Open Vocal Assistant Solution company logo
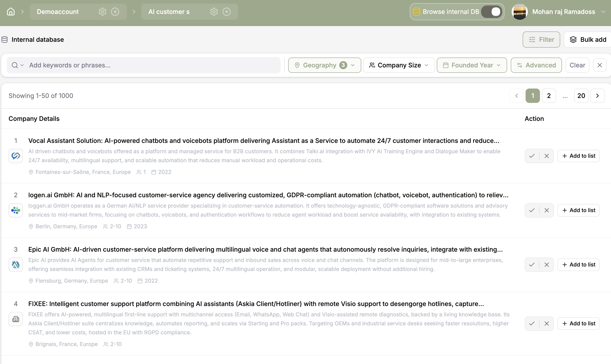Image resolution: width=611 pixels, height=364 pixels. (16, 156)
